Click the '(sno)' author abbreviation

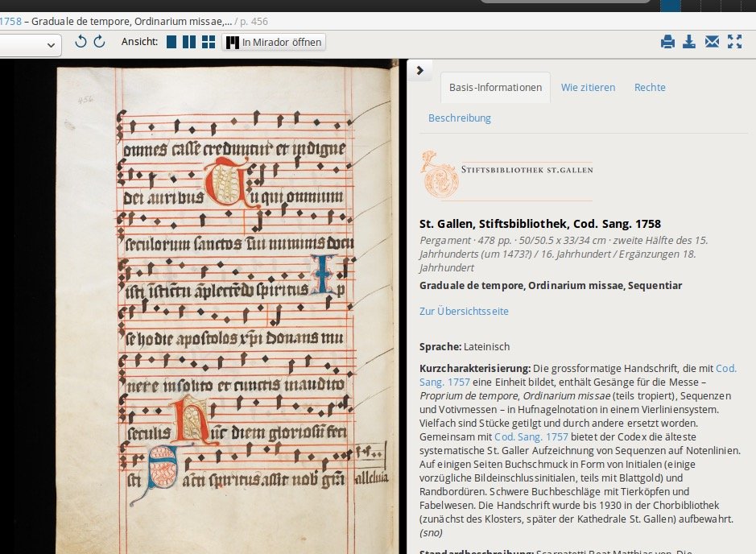pos(431,533)
